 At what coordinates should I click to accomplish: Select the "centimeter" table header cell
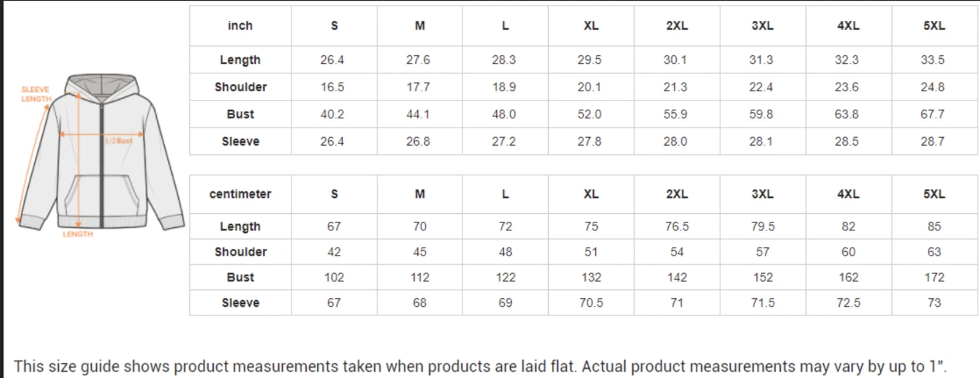pyautogui.click(x=240, y=194)
